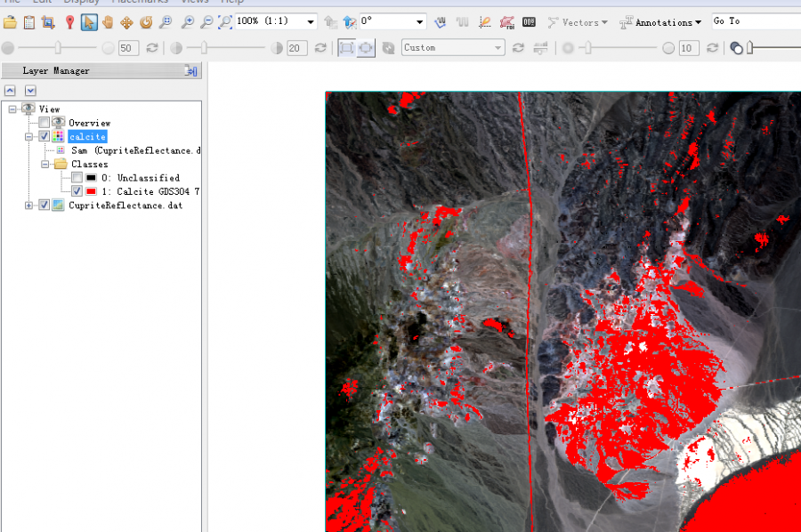Detach the Layer Manager panel icon
Viewport: 801px width, 532px height.
pos(190,71)
